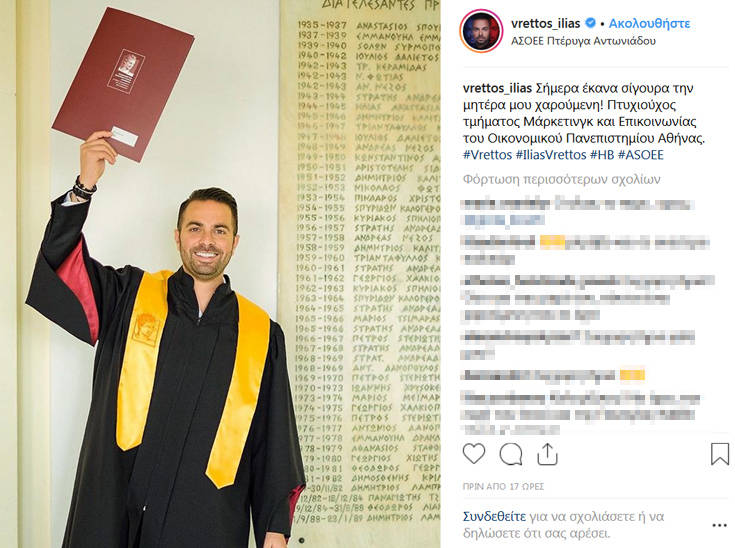
Task: Open the #Vrettos hashtag
Action: [x=488, y=155]
